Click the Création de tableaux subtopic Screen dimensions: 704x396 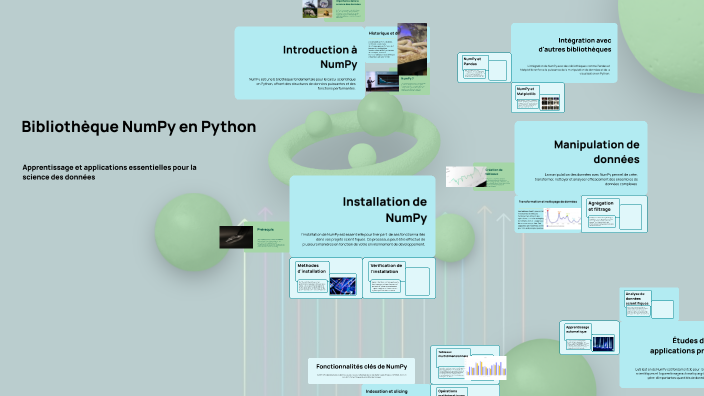[x=480, y=176]
